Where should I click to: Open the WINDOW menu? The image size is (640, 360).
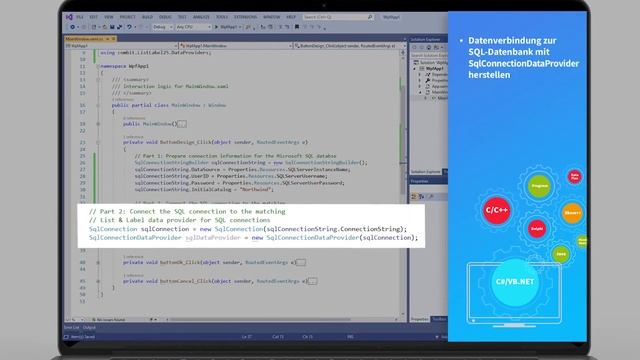tap(271, 17)
